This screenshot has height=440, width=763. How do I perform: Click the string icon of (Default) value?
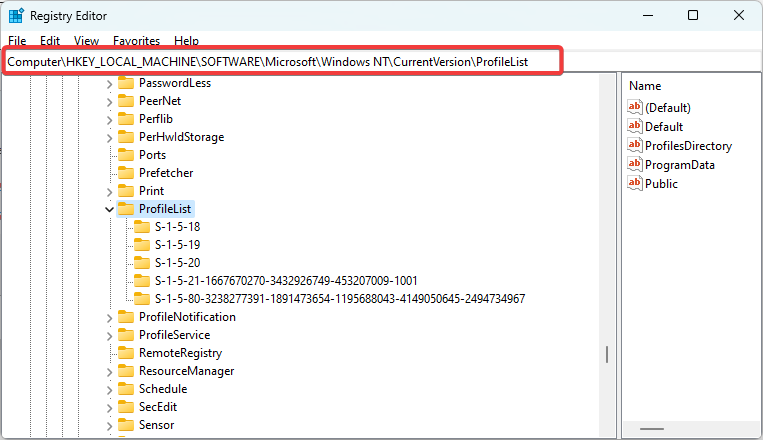pos(635,107)
